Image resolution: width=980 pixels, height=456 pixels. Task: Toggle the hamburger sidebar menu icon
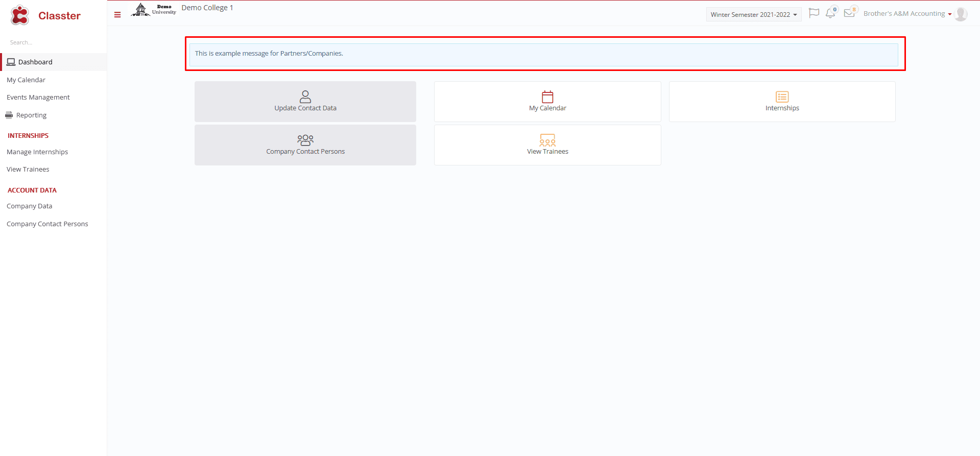(x=117, y=15)
